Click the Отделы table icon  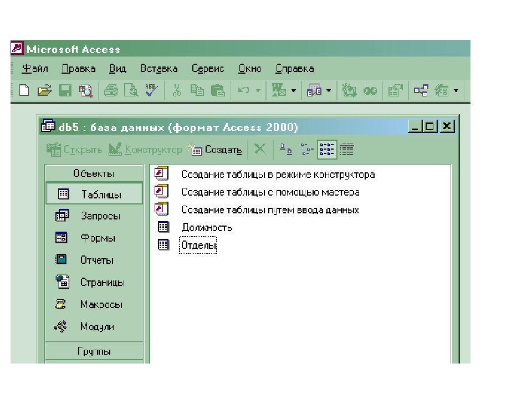tap(163, 244)
